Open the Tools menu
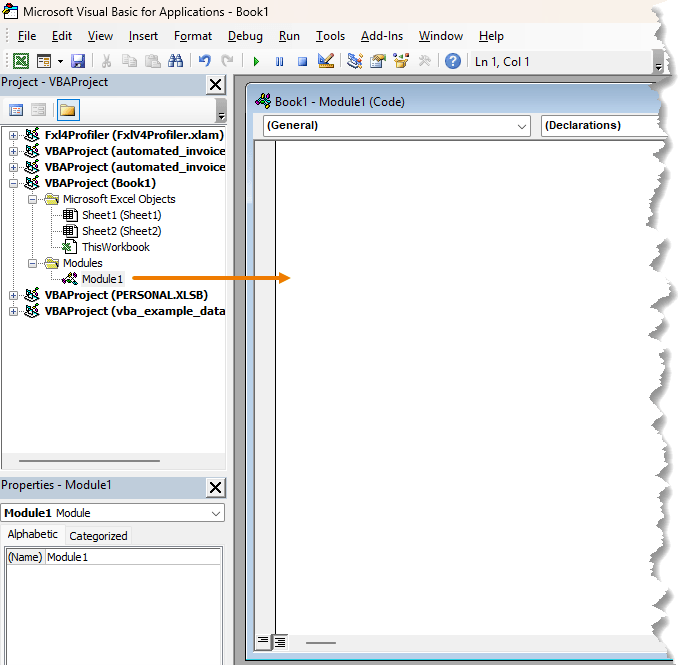This screenshot has height=665, width=678. tap(330, 36)
